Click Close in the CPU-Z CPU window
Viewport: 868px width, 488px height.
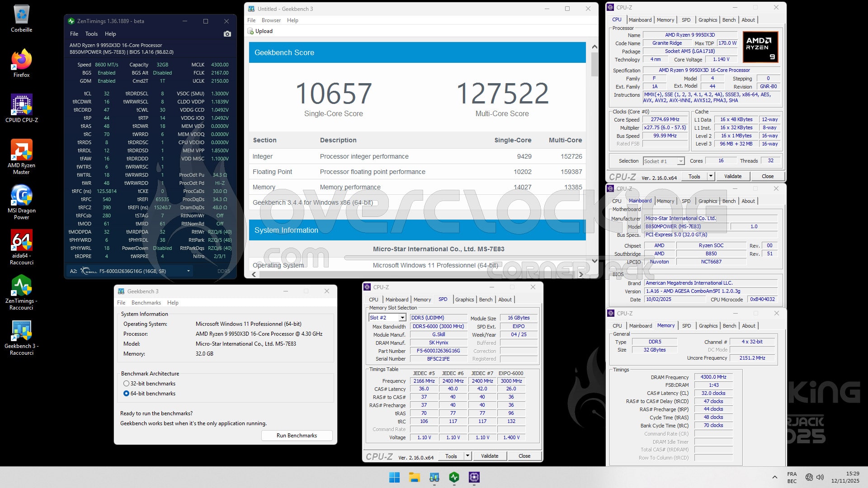768,176
